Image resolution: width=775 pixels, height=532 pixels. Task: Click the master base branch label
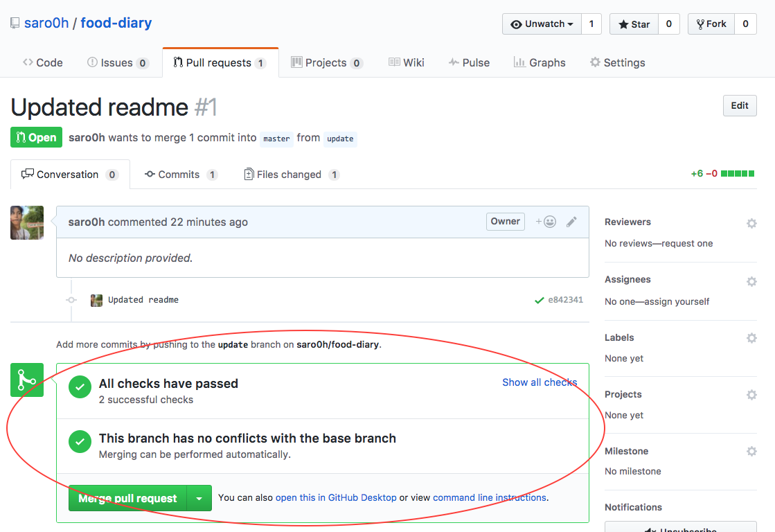[276, 139]
